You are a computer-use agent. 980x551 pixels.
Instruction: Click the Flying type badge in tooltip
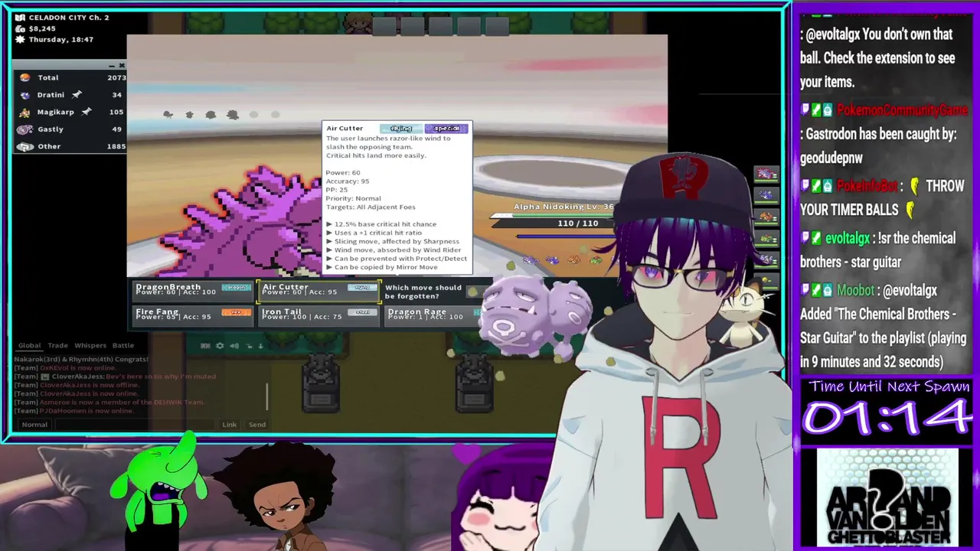pos(401,129)
